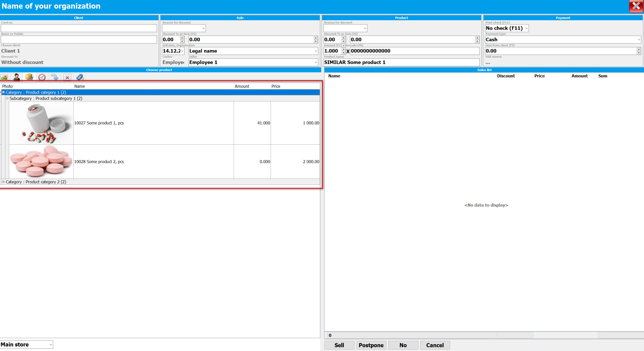Collapse Product category 1 tree node
The image size is (644, 351).
point(4,92)
